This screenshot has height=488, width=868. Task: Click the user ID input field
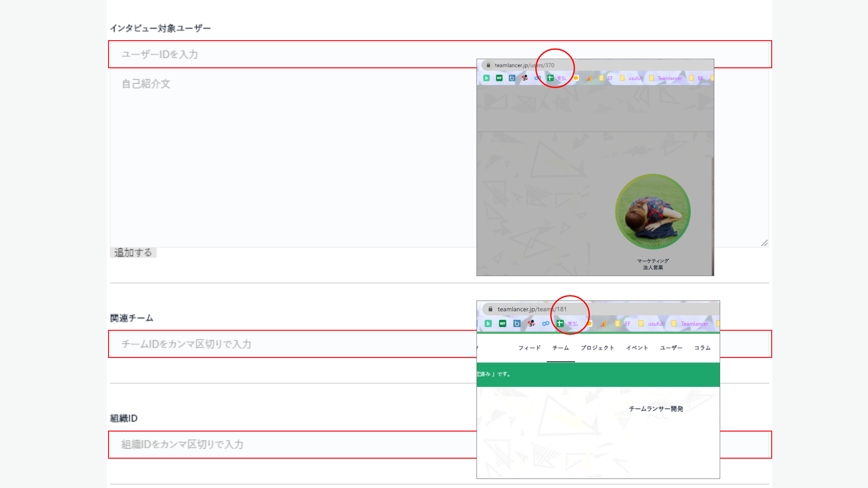coord(289,55)
